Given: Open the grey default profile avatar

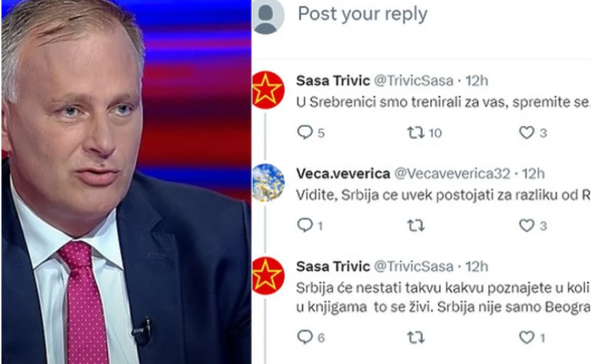Looking at the screenshot, I should coord(267,16).
